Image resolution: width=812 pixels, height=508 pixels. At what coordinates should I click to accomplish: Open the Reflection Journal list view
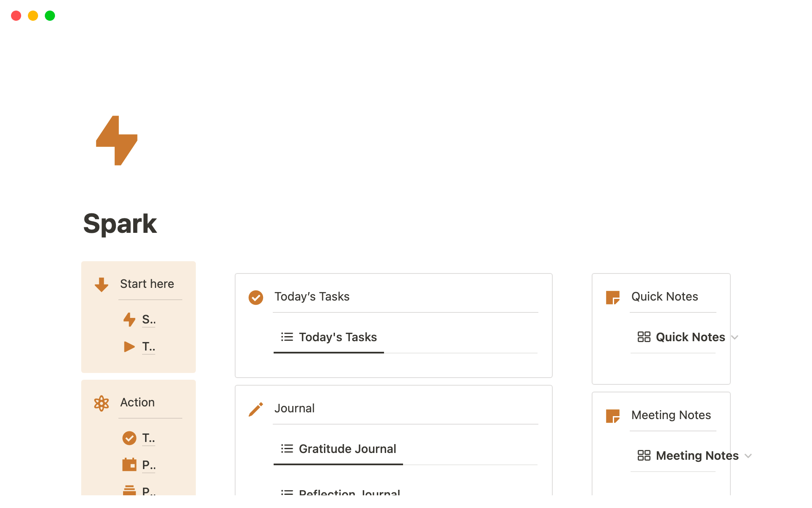point(341,492)
